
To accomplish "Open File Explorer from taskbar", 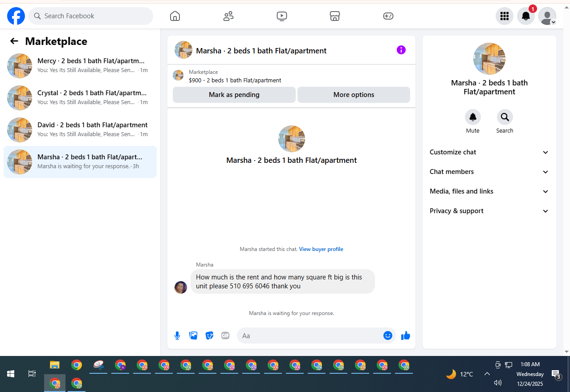I will click(54, 365).
